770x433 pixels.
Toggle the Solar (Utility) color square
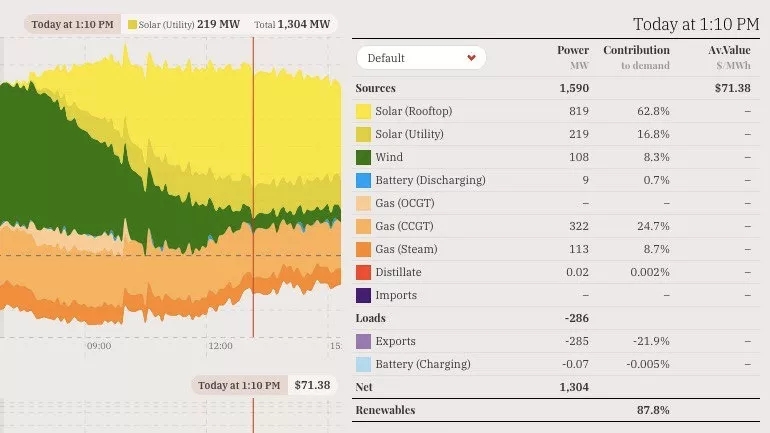(364, 134)
